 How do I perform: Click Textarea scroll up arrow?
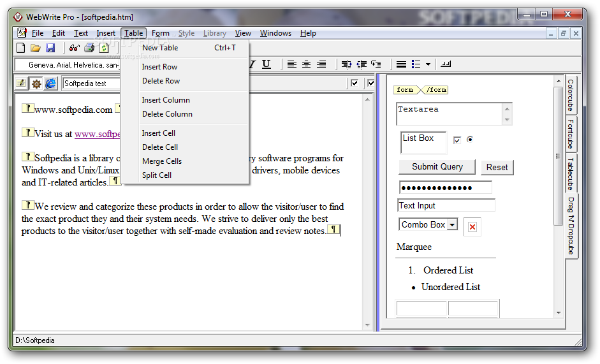click(507, 109)
